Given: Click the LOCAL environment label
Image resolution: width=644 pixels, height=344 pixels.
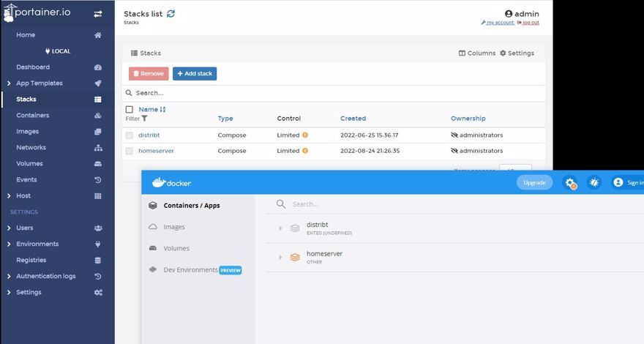Looking at the screenshot, I should 58,51.
